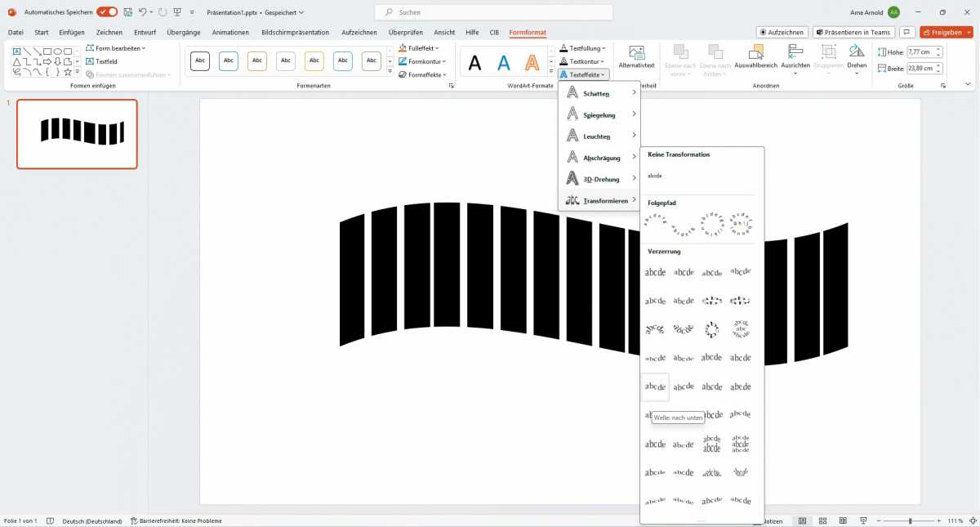This screenshot has height=527, width=980.
Task: Open the Drehen rotate menu
Action: tap(857, 57)
